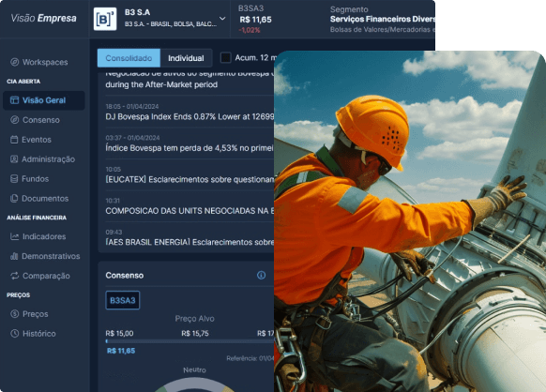Open Workspaces from the sidebar
The height and width of the screenshot is (392, 546).
[43, 62]
